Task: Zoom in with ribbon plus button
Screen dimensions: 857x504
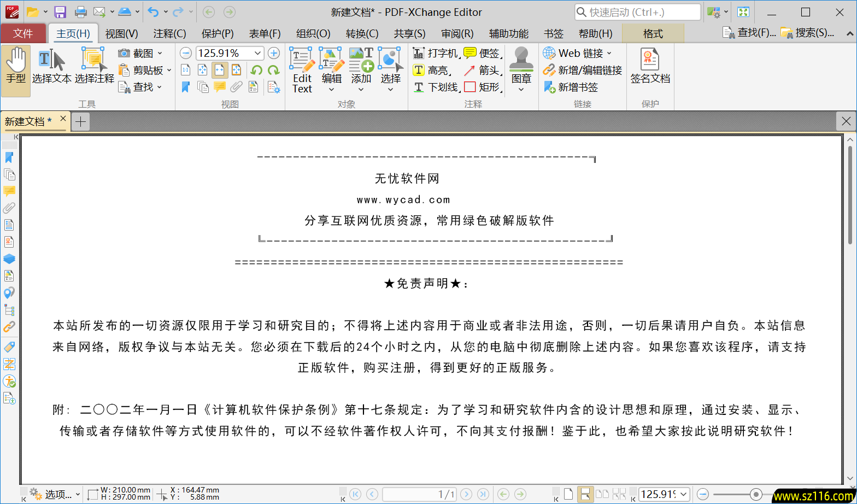Action: 274,53
